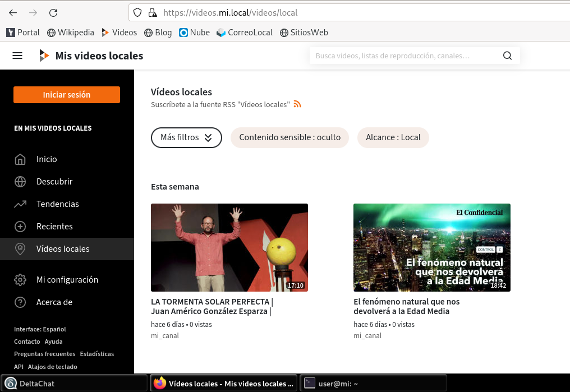The width and height of the screenshot is (570, 392).
Task: Click the question mark icon beside Acerca de
Action: pyautogui.click(x=20, y=302)
